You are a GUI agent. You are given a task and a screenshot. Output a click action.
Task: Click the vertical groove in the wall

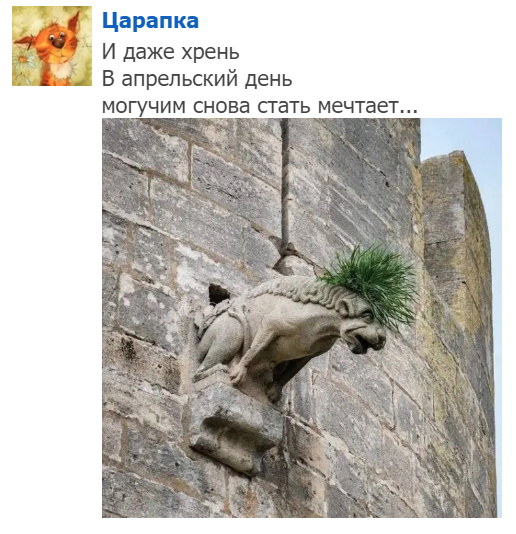(x=285, y=184)
